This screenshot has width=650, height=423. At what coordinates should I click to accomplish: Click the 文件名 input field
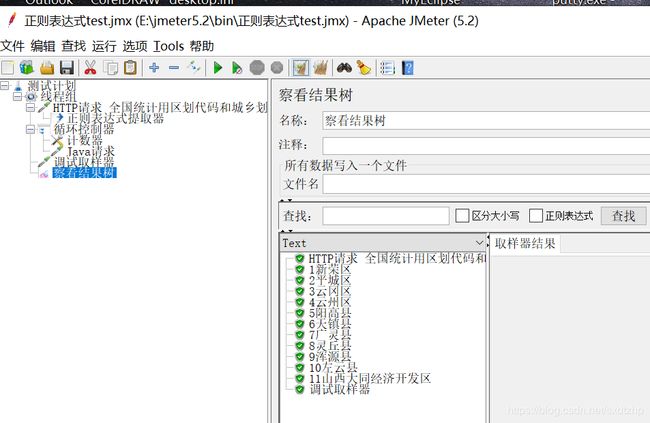[x=486, y=184]
